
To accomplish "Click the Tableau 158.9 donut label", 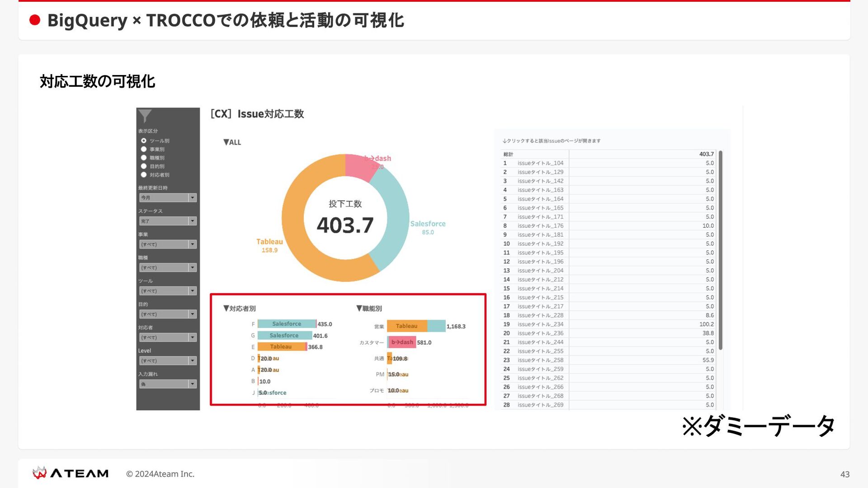I will pyautogui.click(x=269, y=246).
